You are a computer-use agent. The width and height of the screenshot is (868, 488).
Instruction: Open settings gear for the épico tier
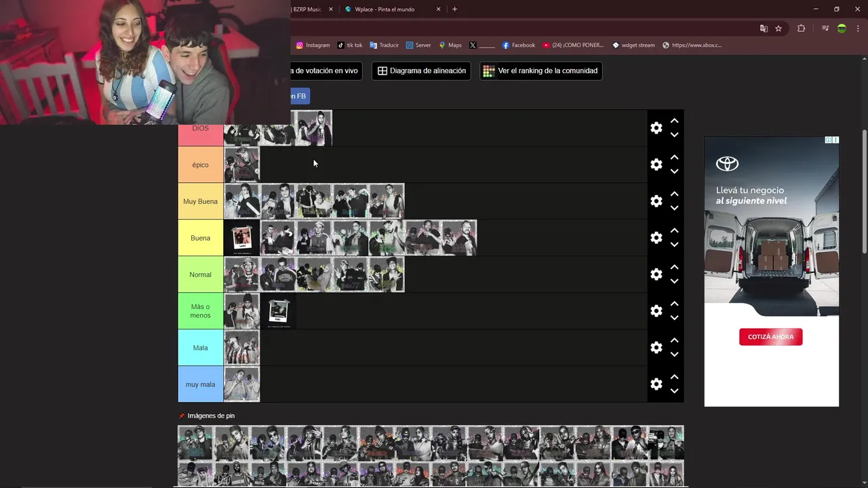(x=656, y=165)
